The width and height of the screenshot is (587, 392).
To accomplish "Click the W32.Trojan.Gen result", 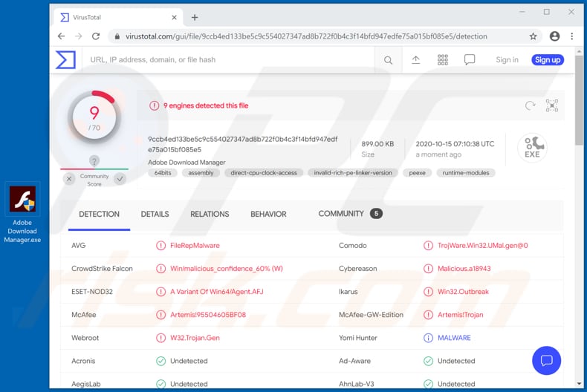I will click(195, 338).
